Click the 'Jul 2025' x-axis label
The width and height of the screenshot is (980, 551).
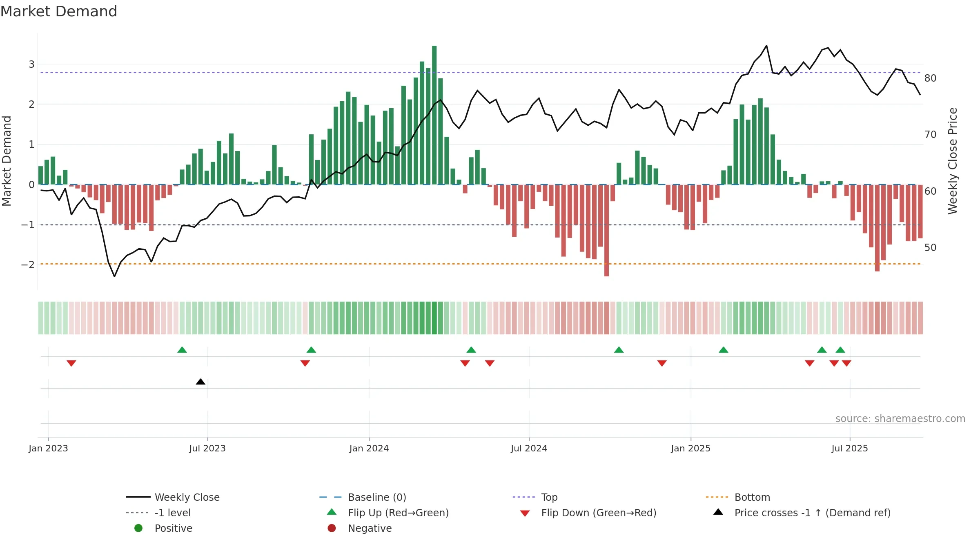(x=850, y=448)
